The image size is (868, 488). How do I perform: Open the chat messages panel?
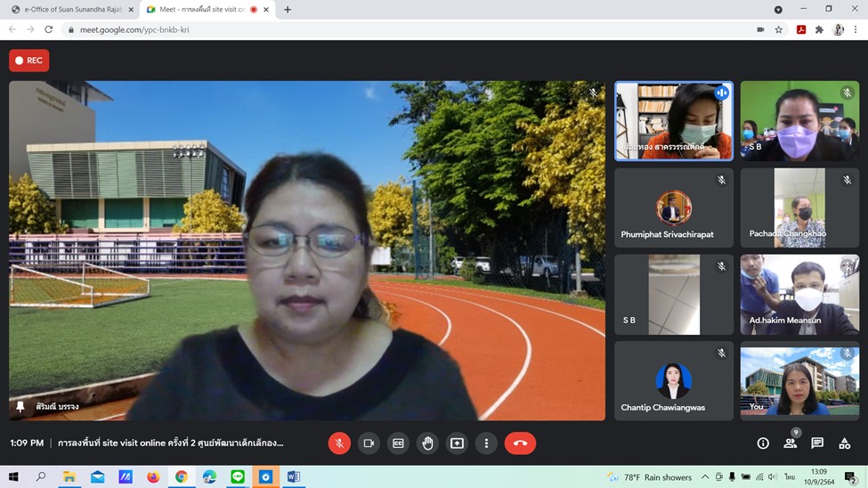[817, 443]
